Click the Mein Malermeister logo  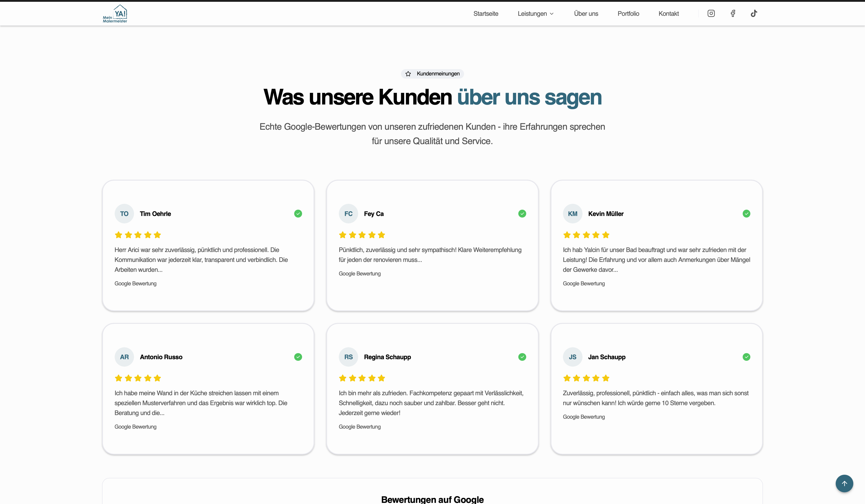[115, 14]
